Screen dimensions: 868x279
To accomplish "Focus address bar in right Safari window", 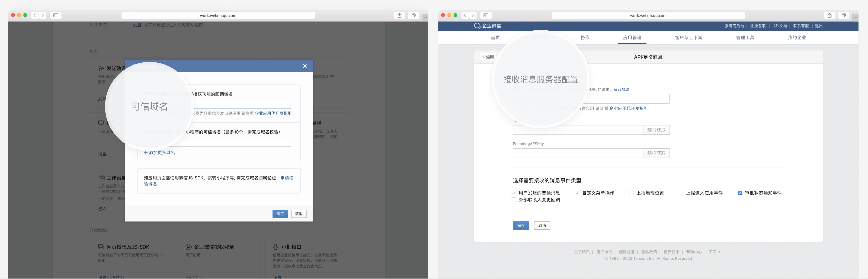I will click(648, 16).
